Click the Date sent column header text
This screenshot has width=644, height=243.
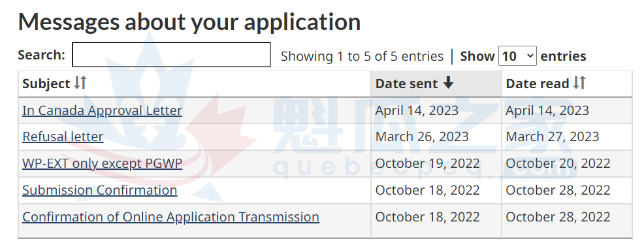click(407, 84)
